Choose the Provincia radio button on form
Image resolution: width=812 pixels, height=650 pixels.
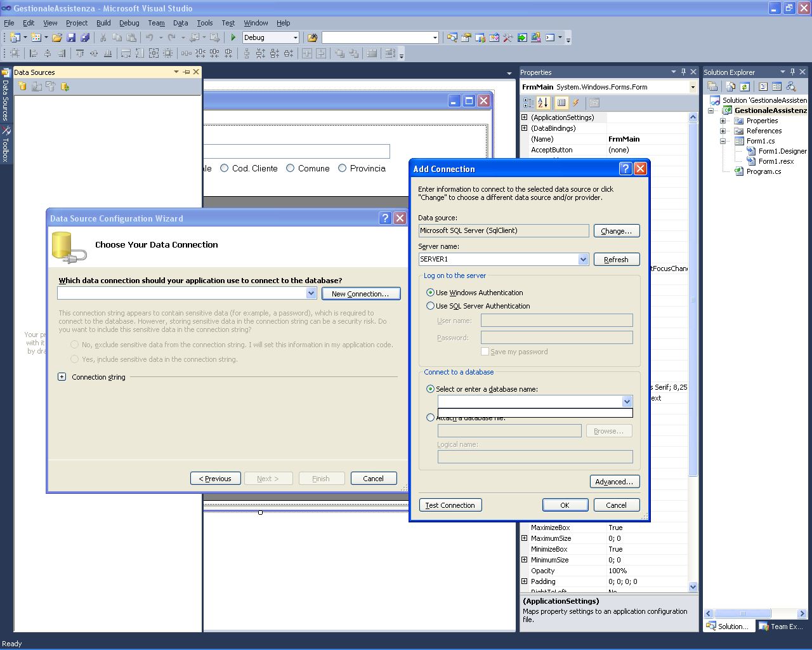(342, 168)
